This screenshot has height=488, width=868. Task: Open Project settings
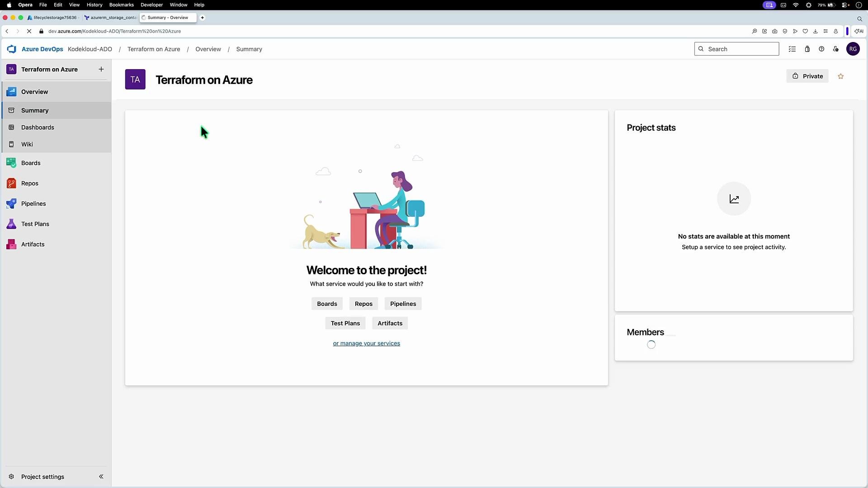[x=42, y=477]
